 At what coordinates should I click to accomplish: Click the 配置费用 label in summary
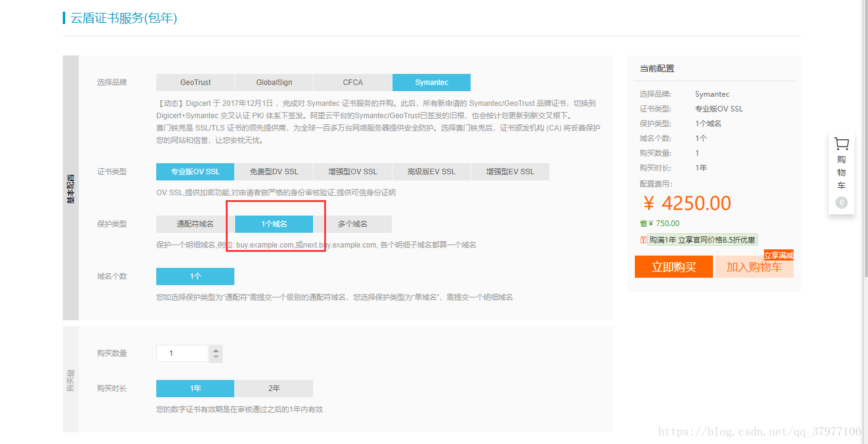click(x=656, y=184)
